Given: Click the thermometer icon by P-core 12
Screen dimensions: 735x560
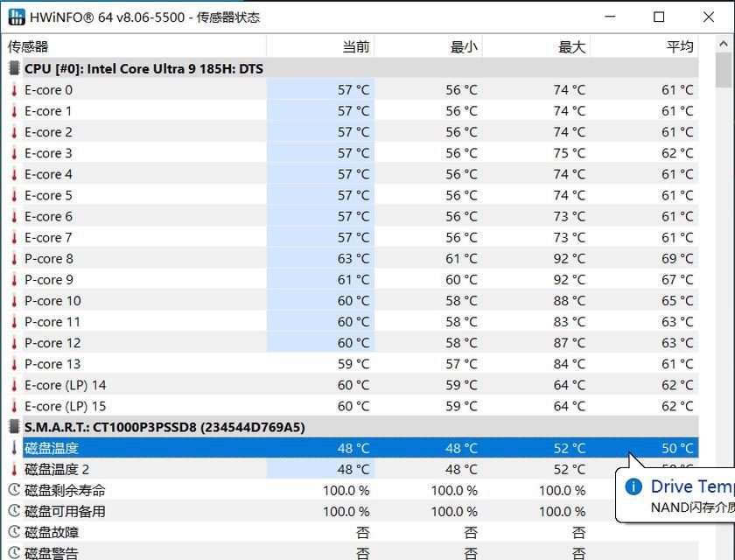Looking at the screenshot, I should 14,343.
